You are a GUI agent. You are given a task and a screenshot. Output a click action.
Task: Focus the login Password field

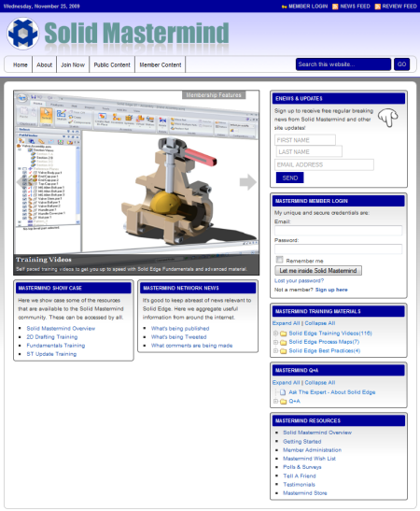(x=338, y=249)
